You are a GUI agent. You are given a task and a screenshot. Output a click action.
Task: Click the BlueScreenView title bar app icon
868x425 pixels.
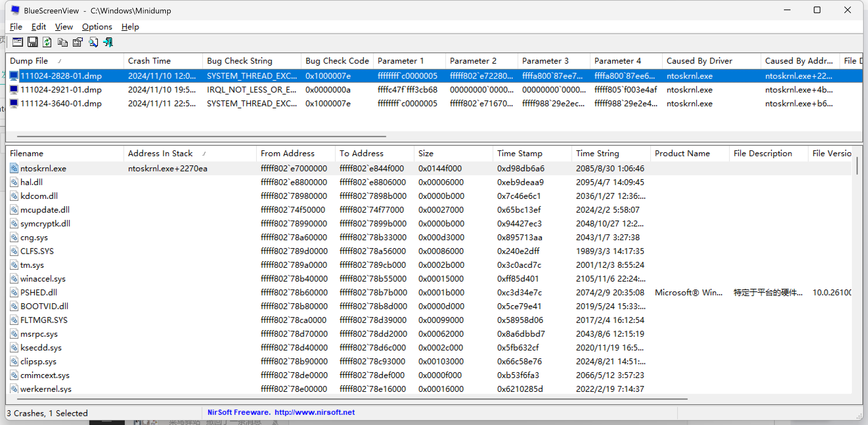coord(15,11)
